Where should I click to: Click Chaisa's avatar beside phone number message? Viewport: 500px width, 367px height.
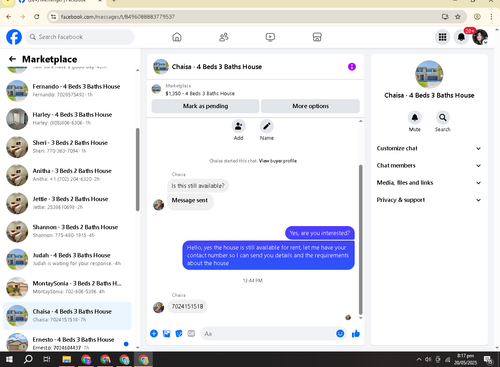[158, 307]
